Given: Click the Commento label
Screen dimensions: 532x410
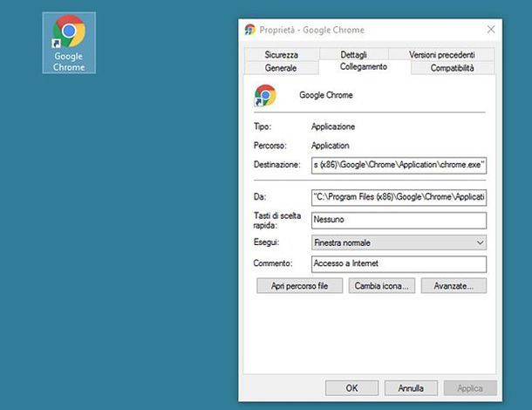Looking at the screenshot, I should pos(273,263).
